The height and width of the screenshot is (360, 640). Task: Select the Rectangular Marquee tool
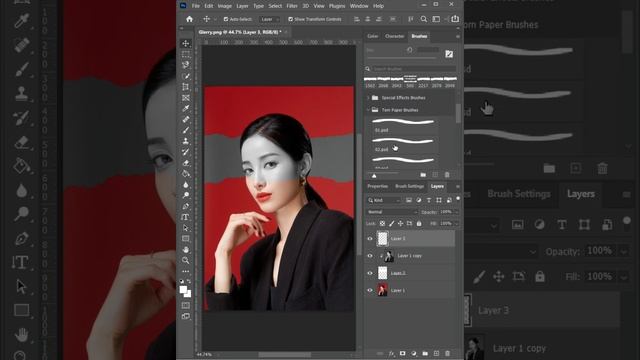(x=186, y=54)
